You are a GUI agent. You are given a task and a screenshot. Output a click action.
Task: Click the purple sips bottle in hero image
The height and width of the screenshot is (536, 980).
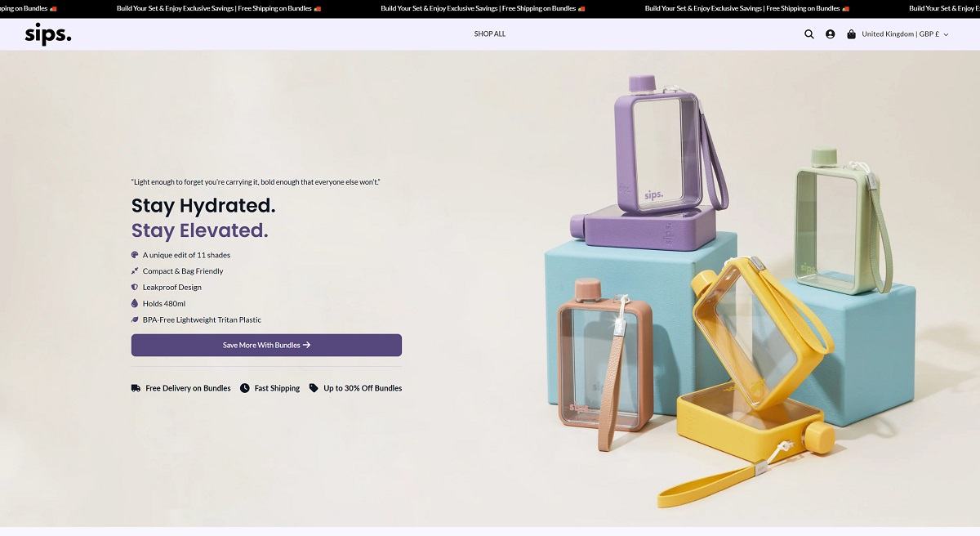(659, 147)
